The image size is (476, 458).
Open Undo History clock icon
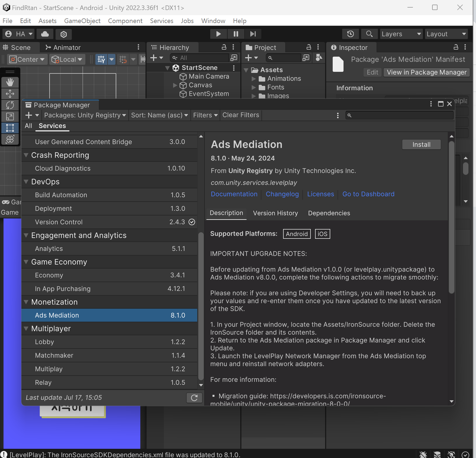(x=351, y=34)
